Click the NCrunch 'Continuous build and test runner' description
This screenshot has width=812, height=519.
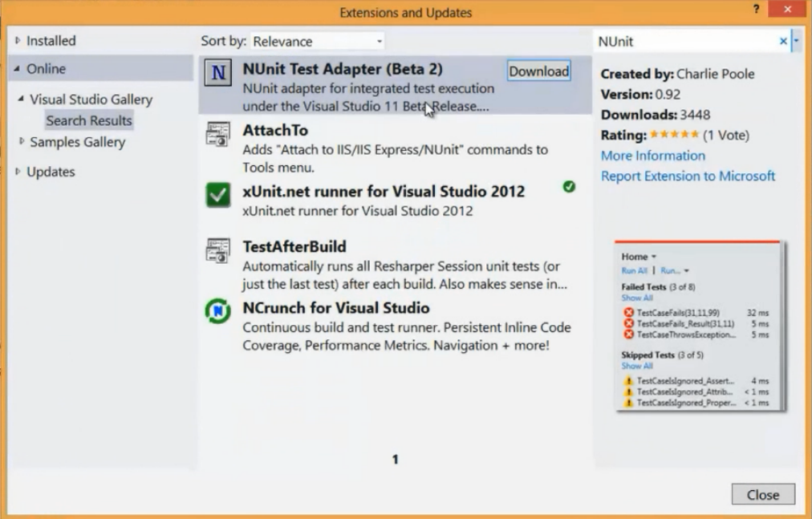click(407, 336)
